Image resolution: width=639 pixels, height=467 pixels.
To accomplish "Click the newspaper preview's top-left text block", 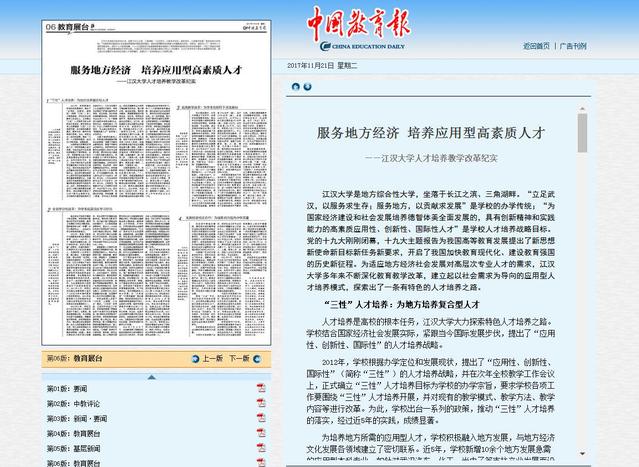I will 108,149.
